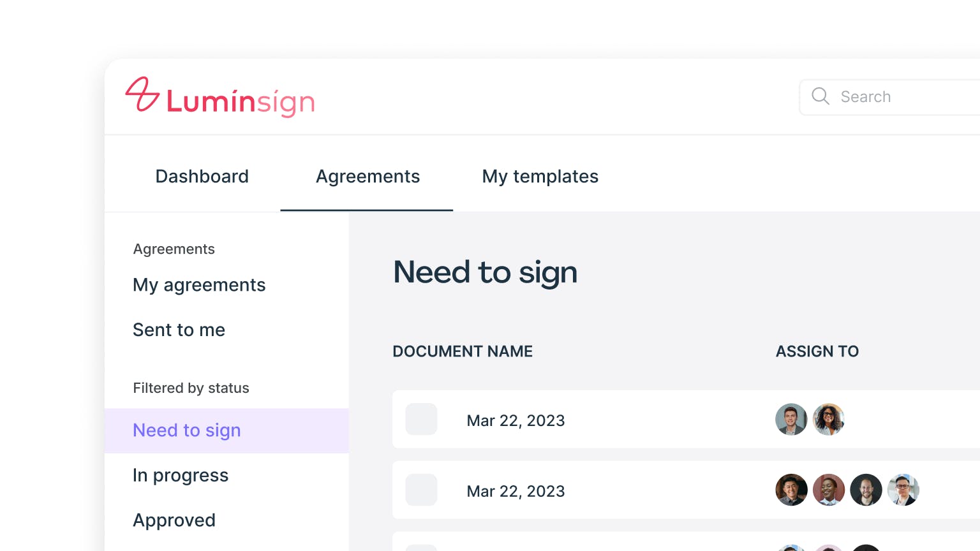The height and width of the screenshot is (551, 980).
Task: Click the Document Name column header
Action: tap(463, 351)
